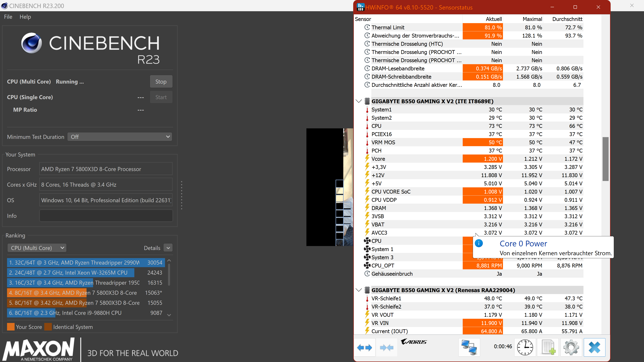Click the Processor field showing Ryzen 7 5800X3D
The width and height of the screenshot is (644, 362).
coord(106,169)
